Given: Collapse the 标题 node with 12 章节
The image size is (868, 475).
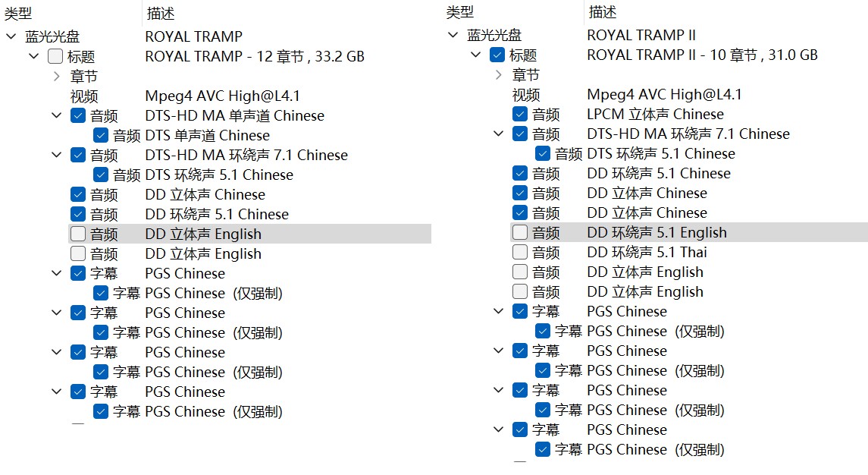Looking at the screenshot, I should coord(34,56).
